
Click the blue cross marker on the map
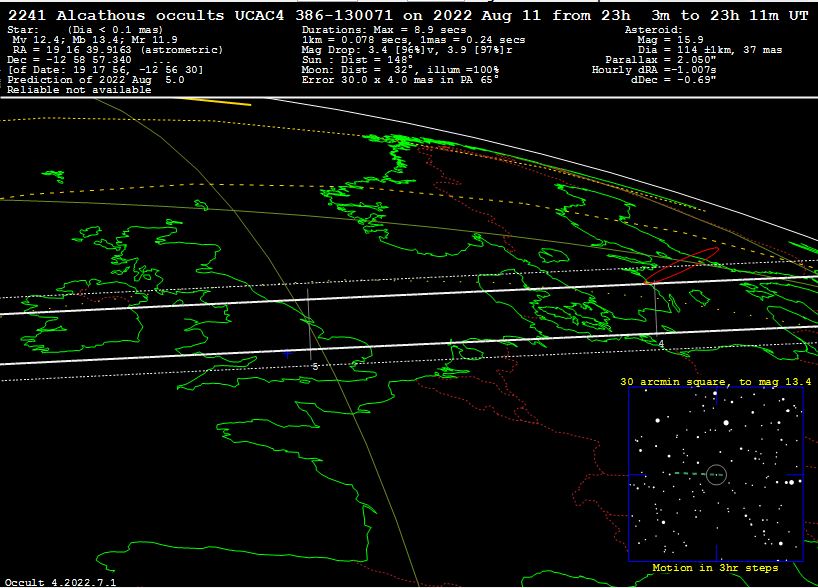287,353
